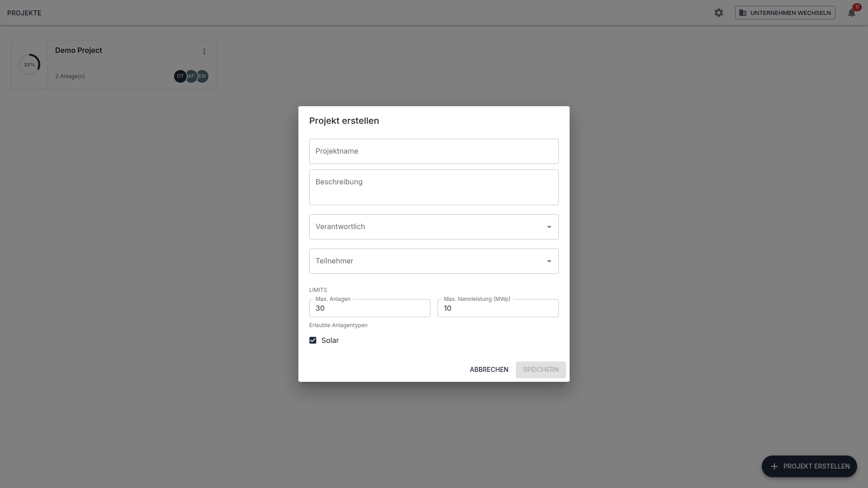
Task: Click the Solar label text
Action: tap(330, 340)
